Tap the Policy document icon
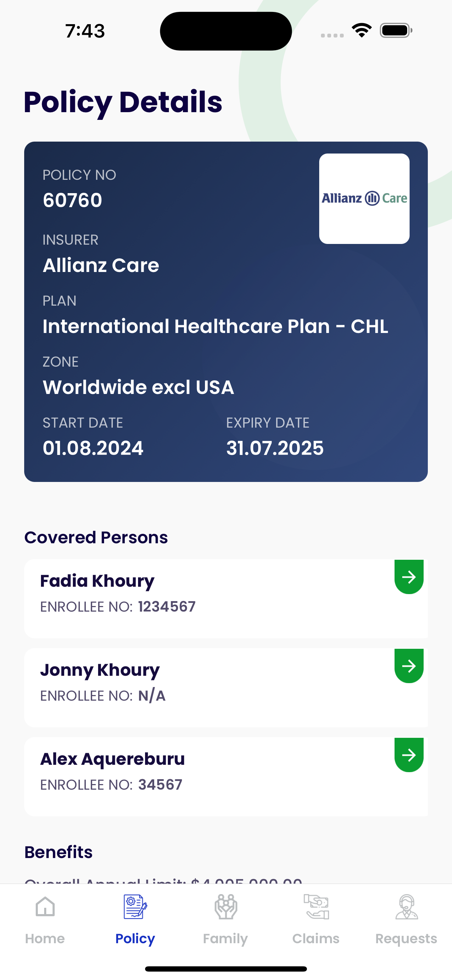This screenshot has height=980, width=452. pyautogui.click(x=135, y=907)
